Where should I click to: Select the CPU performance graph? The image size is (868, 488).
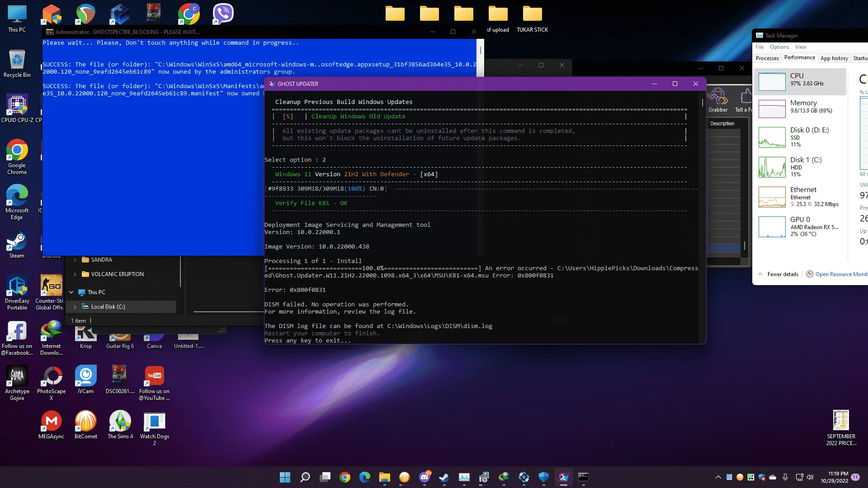tap(800, 82)
